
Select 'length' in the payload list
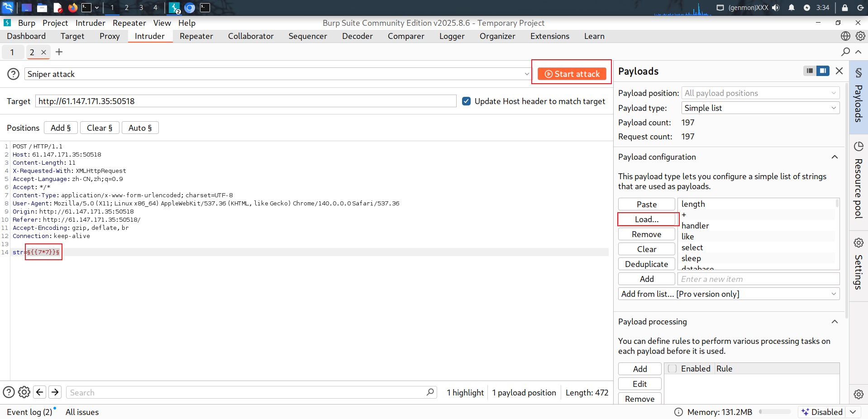[x=693, y=204]
